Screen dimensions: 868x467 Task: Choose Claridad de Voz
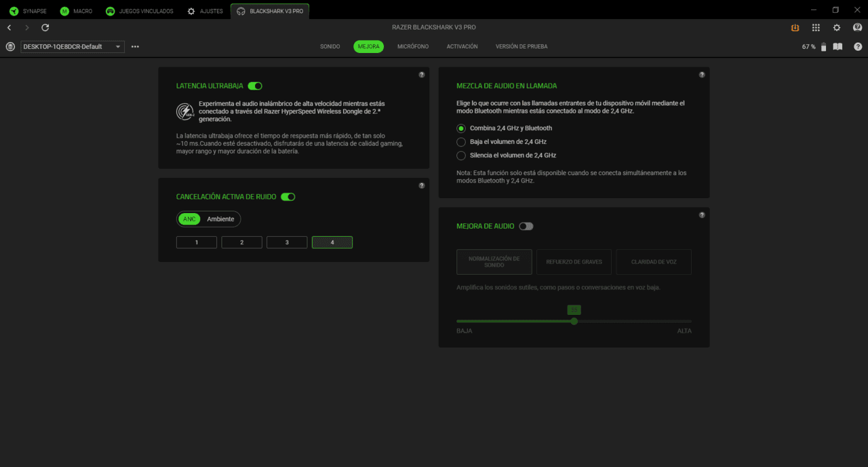click(654, 262)
